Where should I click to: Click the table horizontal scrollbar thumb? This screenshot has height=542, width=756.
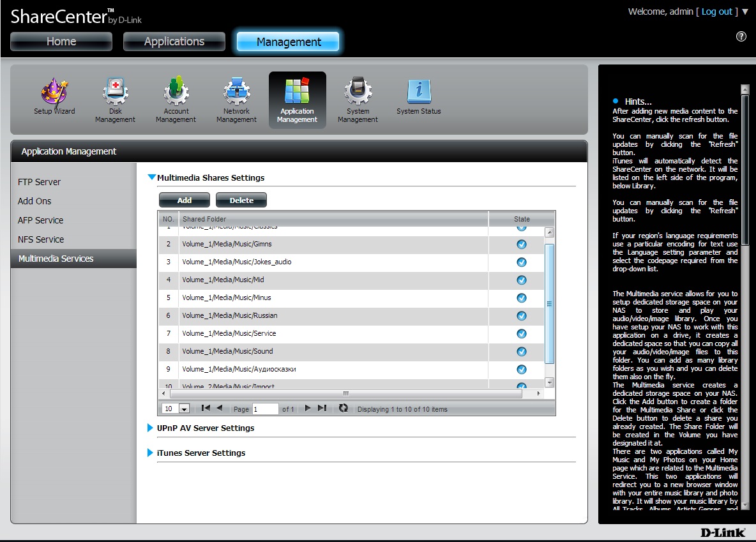tap(345, 393)
